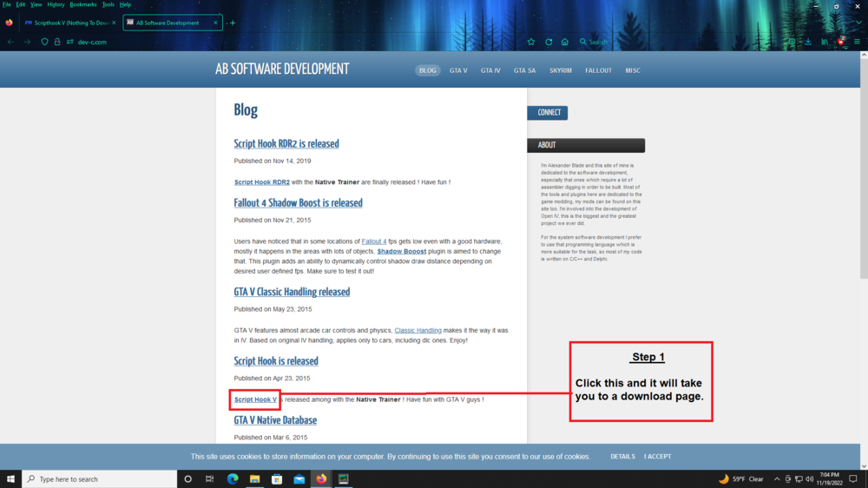Open Cortana circle icon on taskbar
The width and height of the screenshot is (868, 488).
187,478
